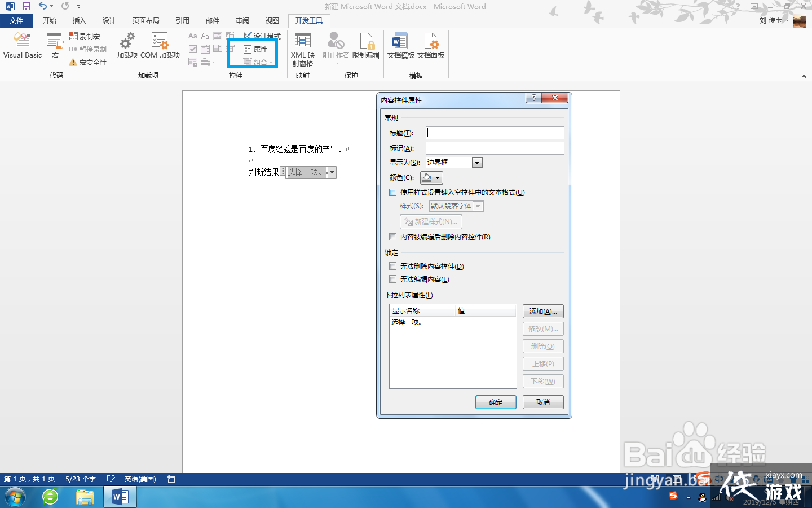Screen dimensions: 812x508
Task: Click Properties (属性) in Controls group
Action: pos(255,49)
